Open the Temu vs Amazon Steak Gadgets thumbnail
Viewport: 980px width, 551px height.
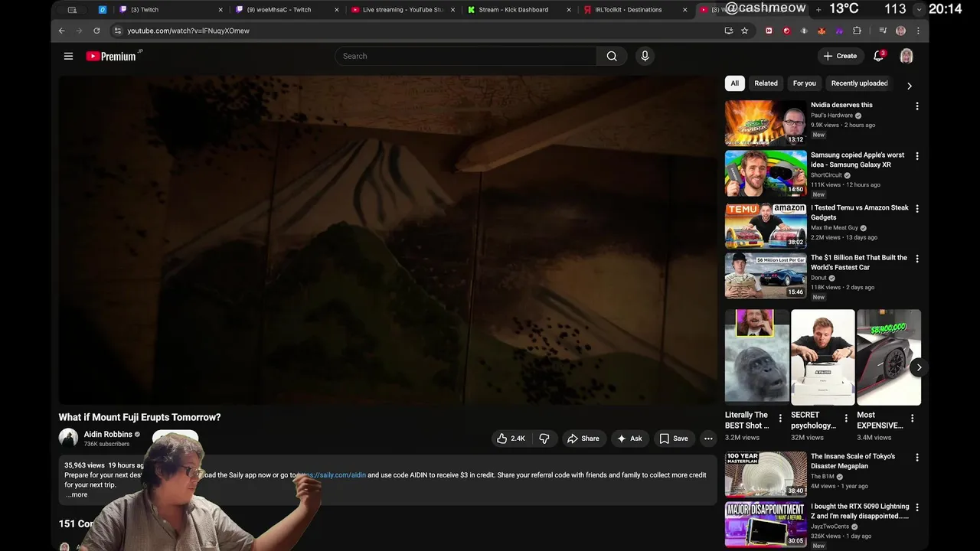click(766, 225)
